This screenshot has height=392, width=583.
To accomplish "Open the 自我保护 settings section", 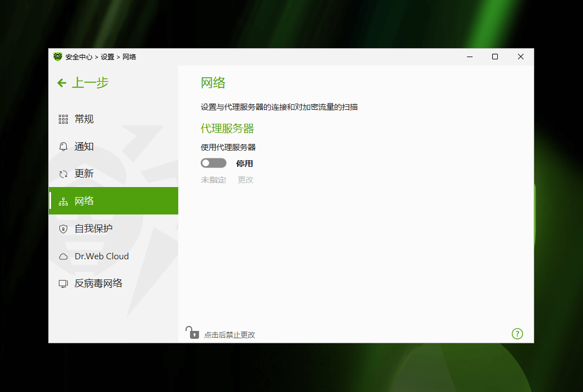I will point(113,228).
